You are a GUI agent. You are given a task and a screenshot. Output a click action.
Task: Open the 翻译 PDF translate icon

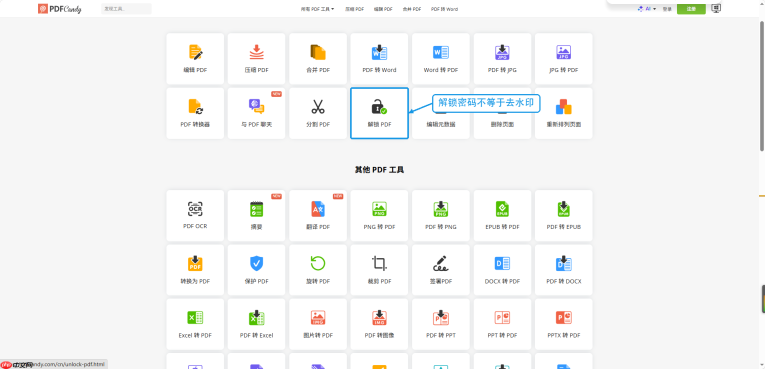[x=318, y=209]
